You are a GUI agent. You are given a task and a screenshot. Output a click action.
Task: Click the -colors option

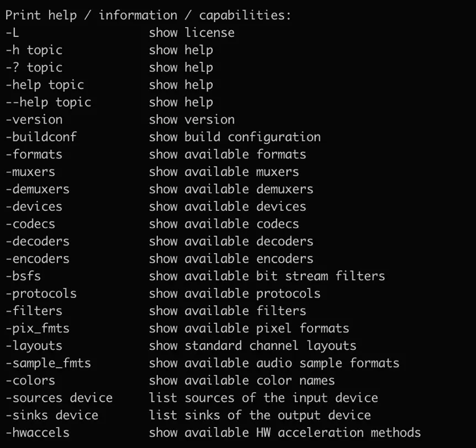coord(30,380)
